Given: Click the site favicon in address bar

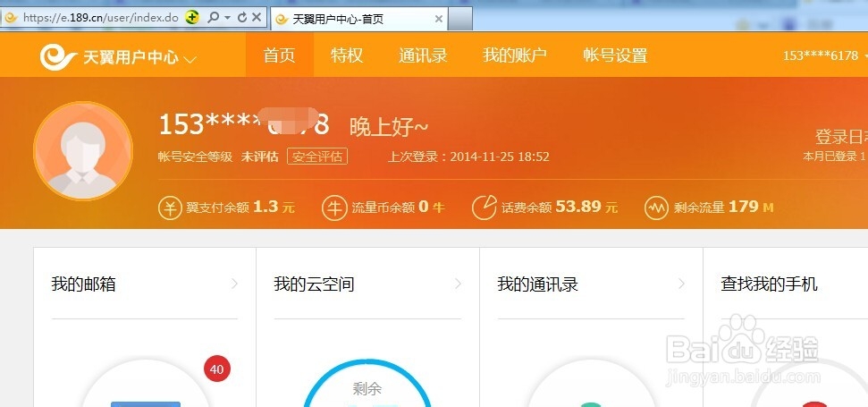Looking at the screenshot, I should (11, 18).
